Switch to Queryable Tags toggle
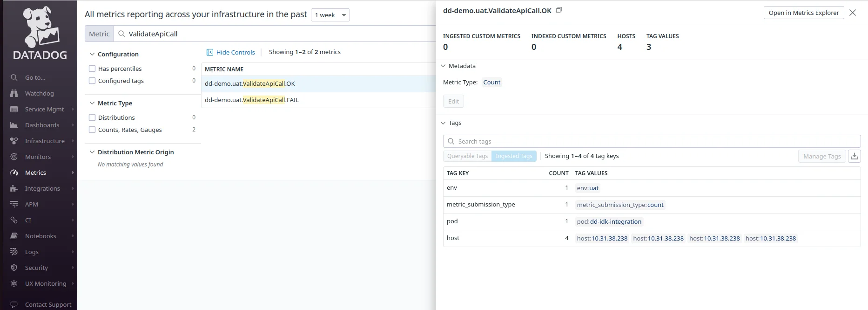 coord(467,156)
